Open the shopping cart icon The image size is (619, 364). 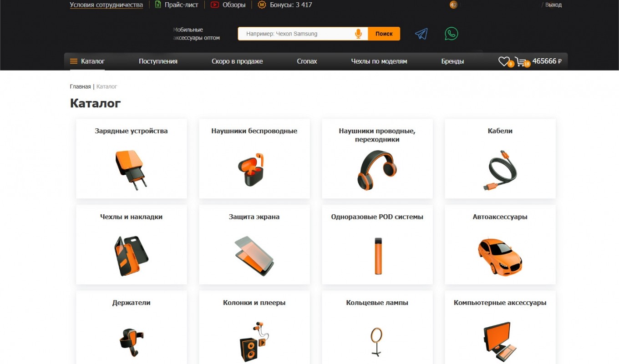(x=521, y=61)
